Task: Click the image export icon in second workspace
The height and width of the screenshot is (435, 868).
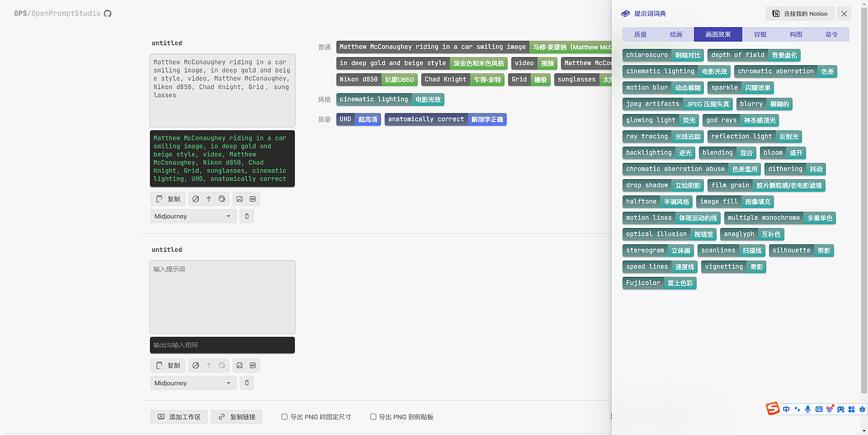Action: click(239, 365)
